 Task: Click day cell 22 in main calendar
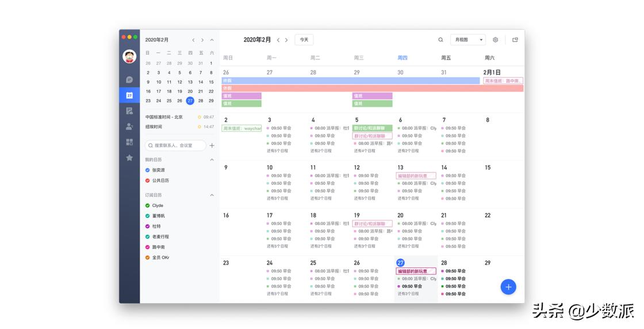[x=502, y=232]
